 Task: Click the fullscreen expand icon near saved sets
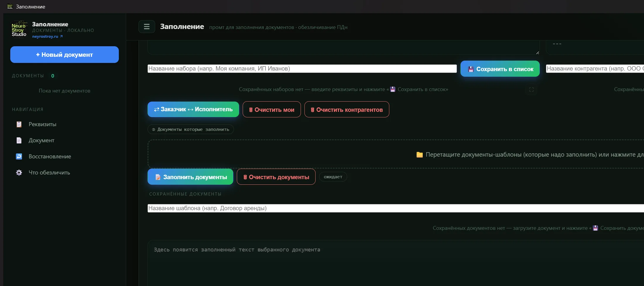[531, 90]
